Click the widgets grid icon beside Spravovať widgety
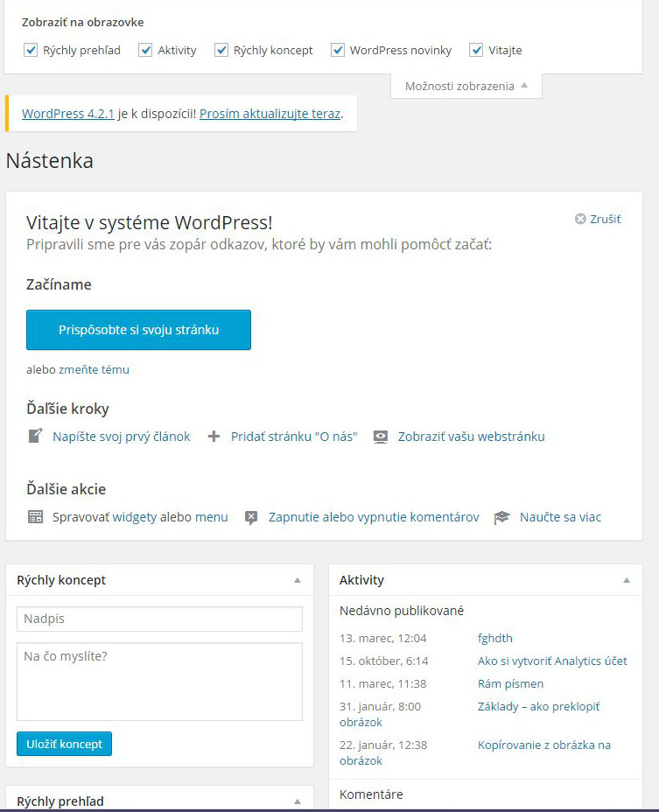The image size is (659, 812). (35, 517)
